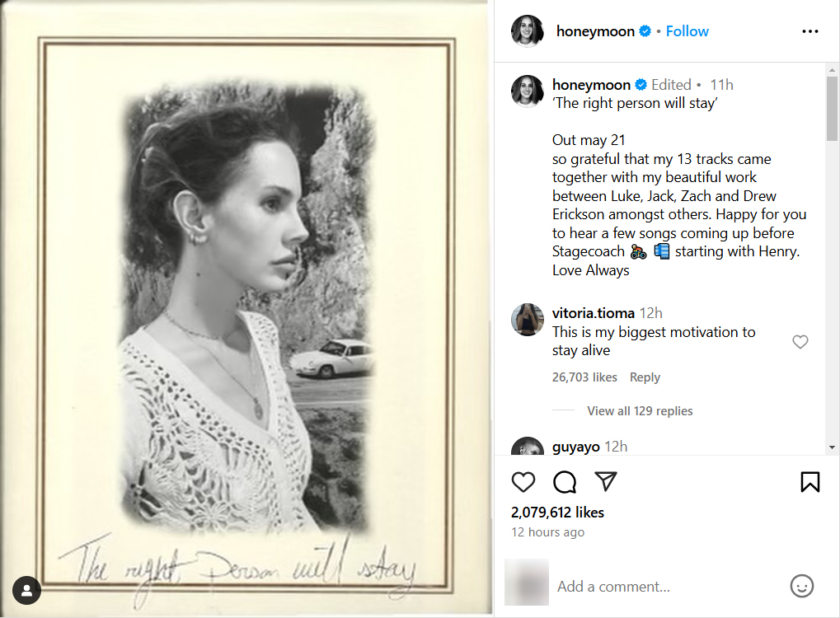Screen dimensions: 840x618
Task: Open comments via speech bubble icon
Action: pos(565,481)
